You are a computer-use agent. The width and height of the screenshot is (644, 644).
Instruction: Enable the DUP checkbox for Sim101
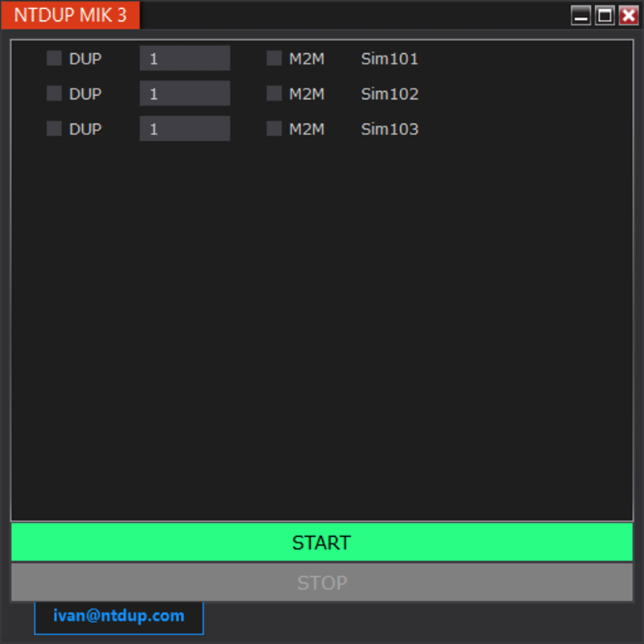[54, 58]
